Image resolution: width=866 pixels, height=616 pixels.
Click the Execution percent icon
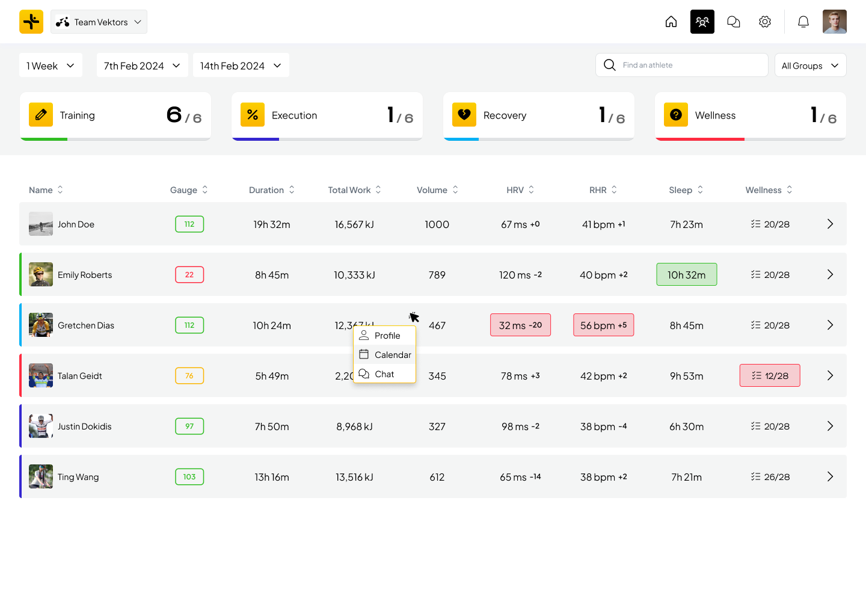(x=253, y=114)
